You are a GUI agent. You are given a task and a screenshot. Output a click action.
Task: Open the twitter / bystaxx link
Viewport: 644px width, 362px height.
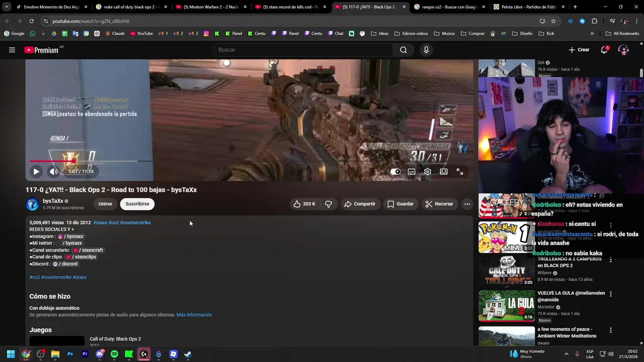[69, 243]
